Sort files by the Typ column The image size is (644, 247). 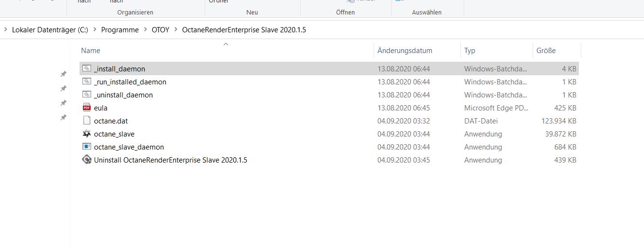470,50
